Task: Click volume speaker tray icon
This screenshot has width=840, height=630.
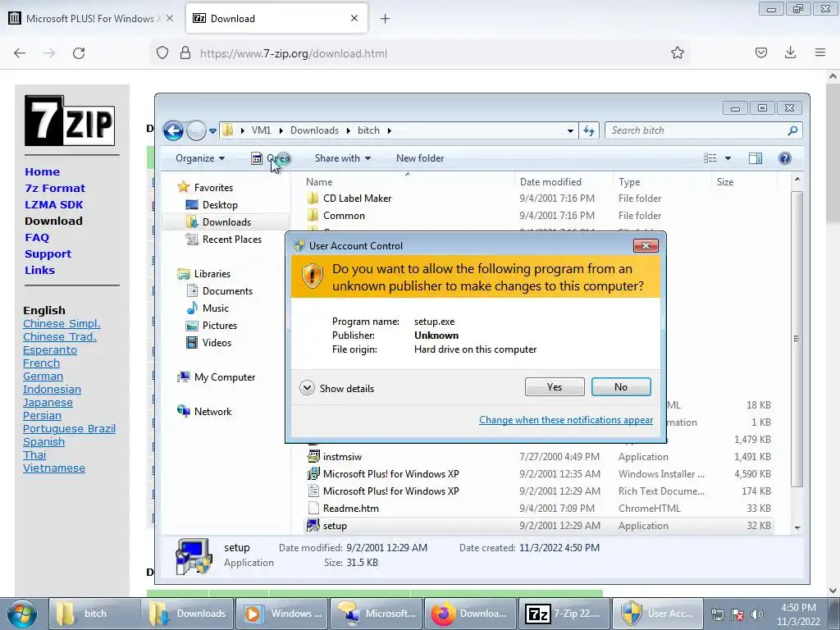Action: click(757, 614)
